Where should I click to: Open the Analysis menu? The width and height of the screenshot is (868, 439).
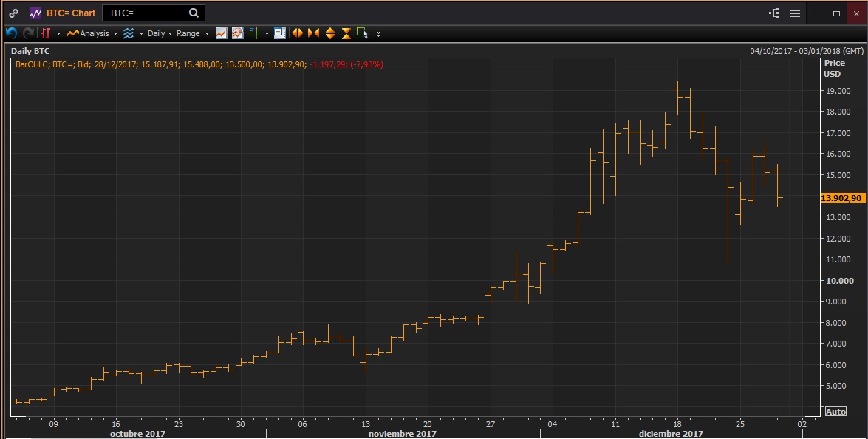click(88, 33)
